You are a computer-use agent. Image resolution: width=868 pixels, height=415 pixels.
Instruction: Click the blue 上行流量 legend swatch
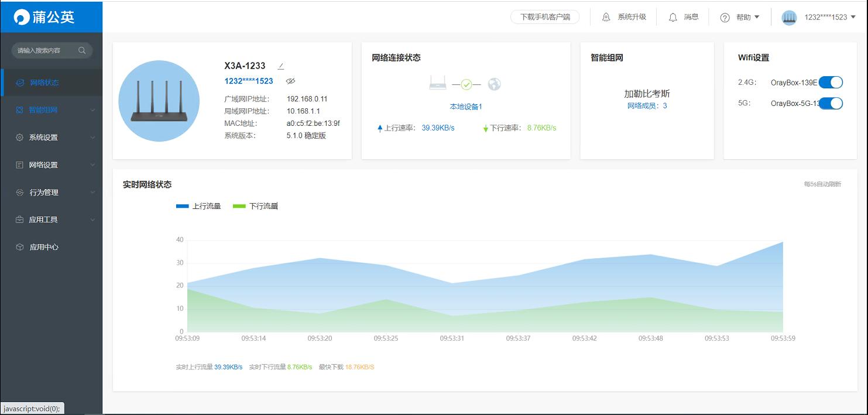coord(182,205)
